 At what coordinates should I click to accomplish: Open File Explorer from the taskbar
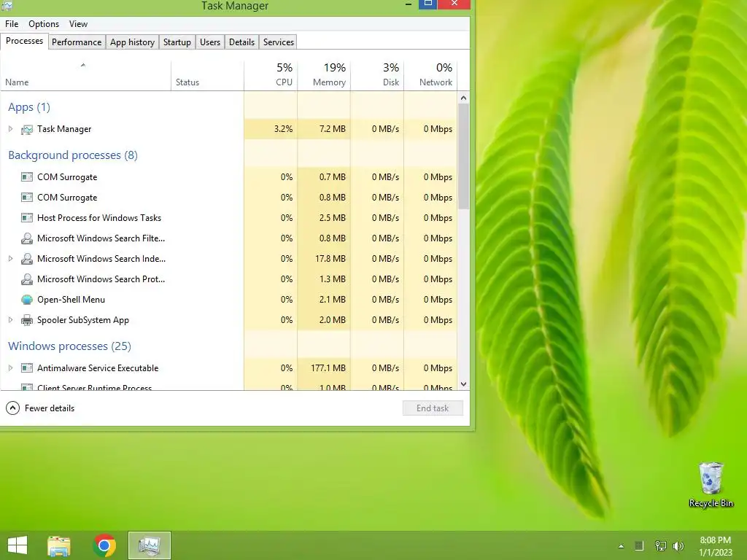click(59, 545)
